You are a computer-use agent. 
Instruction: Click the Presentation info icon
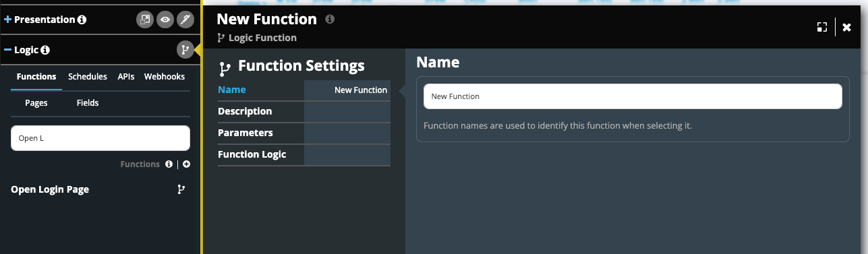82,20
